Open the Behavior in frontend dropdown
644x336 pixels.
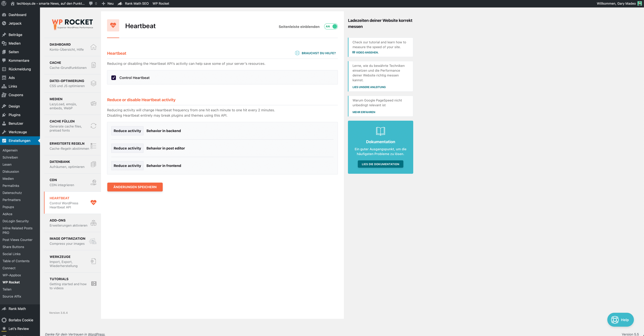click(x=127, y=166)
